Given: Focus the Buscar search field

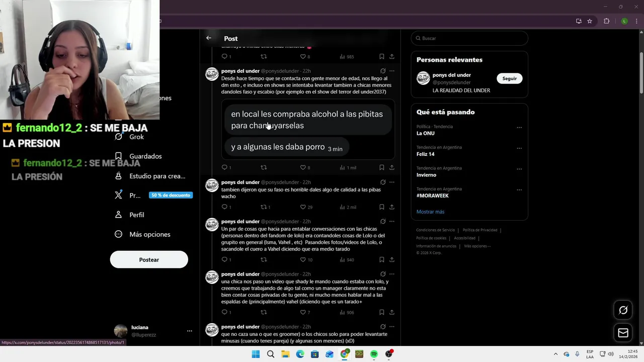Looking at the screenshot, I should coord(469,38).
